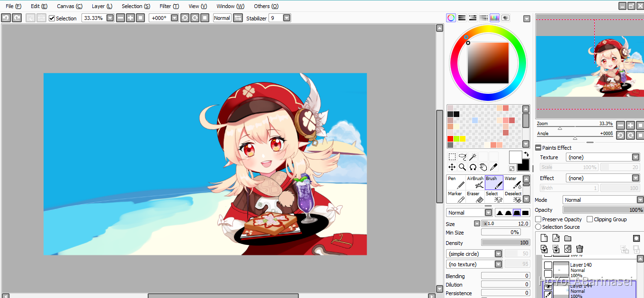This screenshot has height=298, width=644.
Task: Open the Canvas menu
Action: (x=70, y=6)
